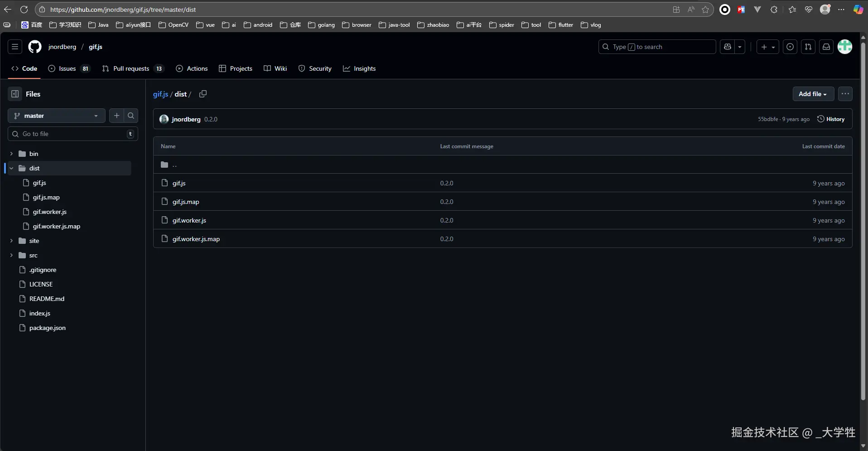Select package.json in the file tree

47,328
